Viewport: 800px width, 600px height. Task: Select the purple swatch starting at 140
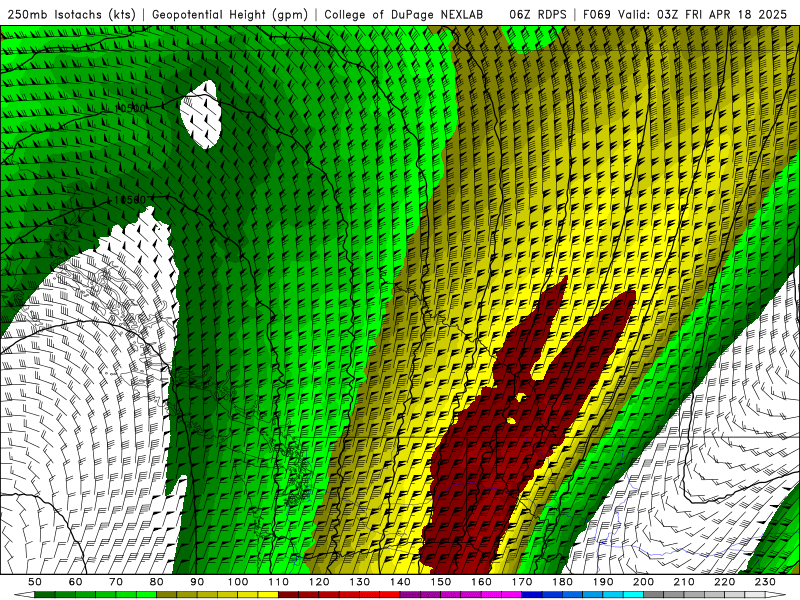(410, 594)
